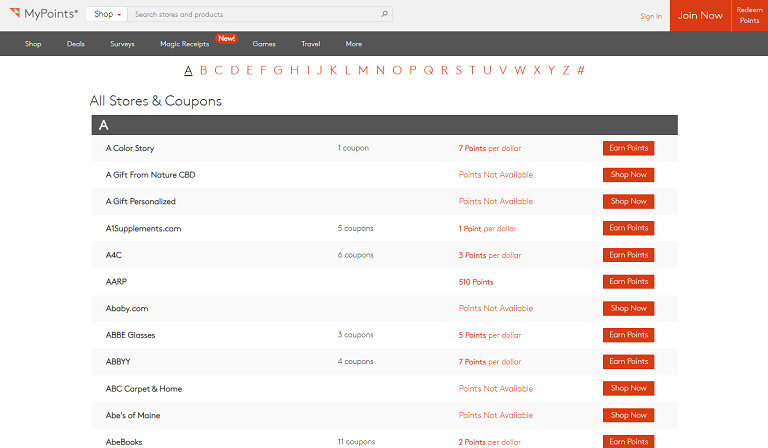Click Earn Points for ABBYY
768x448 pixels.
(628, 362)
